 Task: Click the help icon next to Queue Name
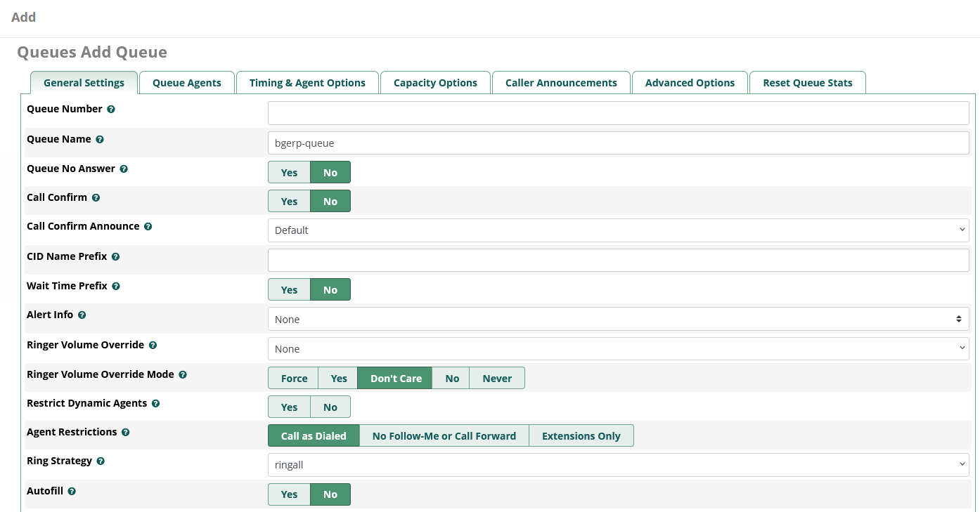100,140
